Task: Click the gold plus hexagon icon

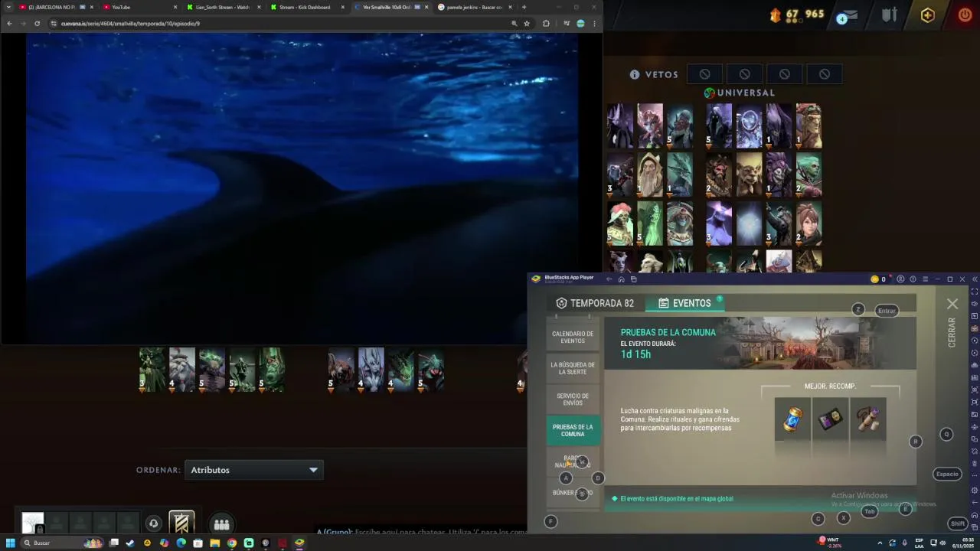Action: point(927,15)
